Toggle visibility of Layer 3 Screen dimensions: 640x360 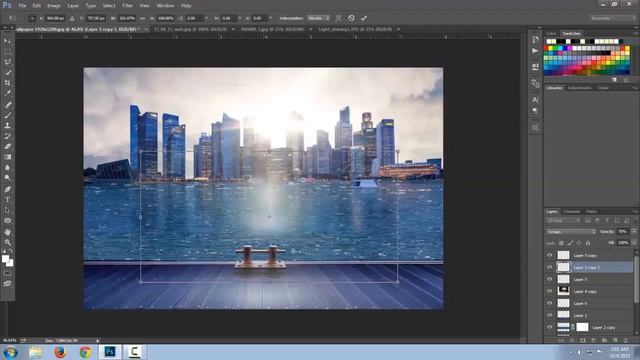click(549, 315)
